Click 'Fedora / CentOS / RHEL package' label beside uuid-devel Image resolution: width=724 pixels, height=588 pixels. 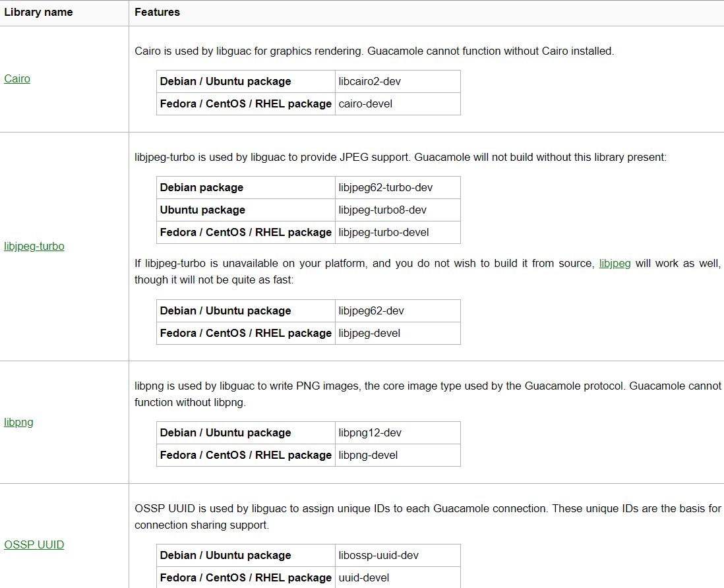click(246, 578)
